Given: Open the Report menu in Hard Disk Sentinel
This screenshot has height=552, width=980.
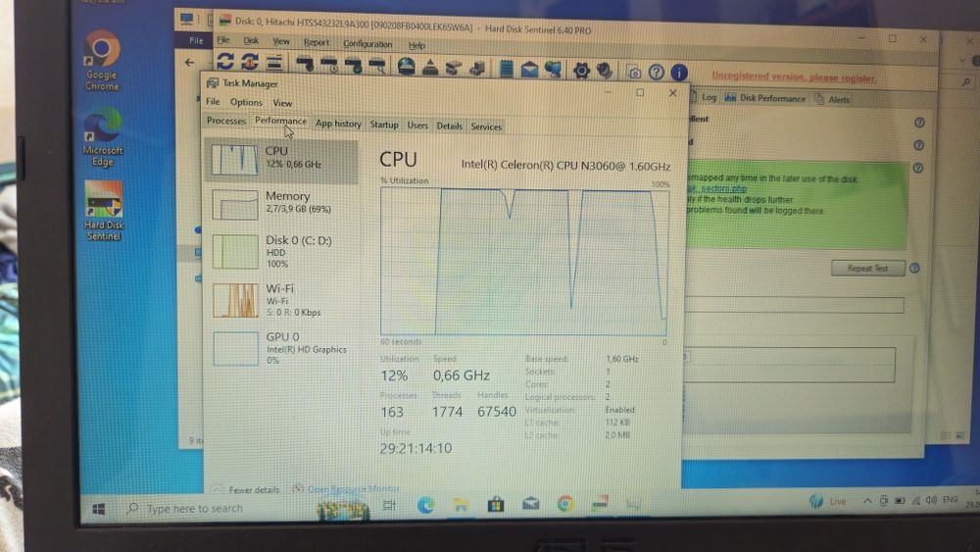Looking at the screenshot, I should [x=317, y=42].
